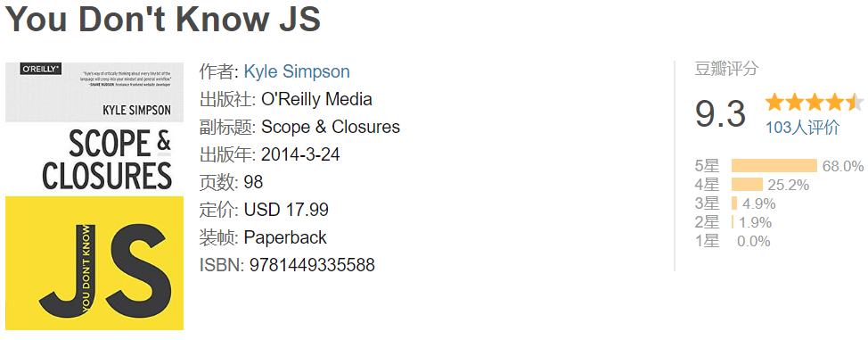The width and height of the screenshot is (868, 340).
Task: Click the O'Reilly logo on cover
Action: (x=41, y=70)
